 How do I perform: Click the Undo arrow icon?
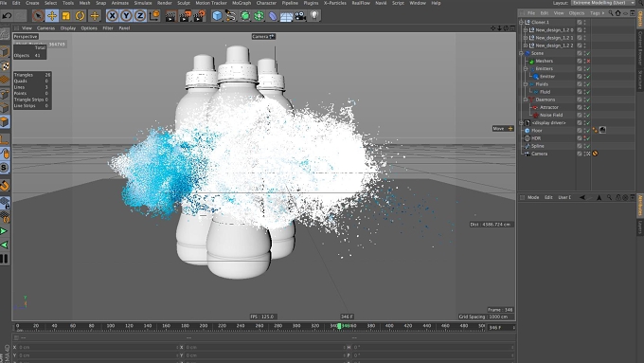point(7,16)
